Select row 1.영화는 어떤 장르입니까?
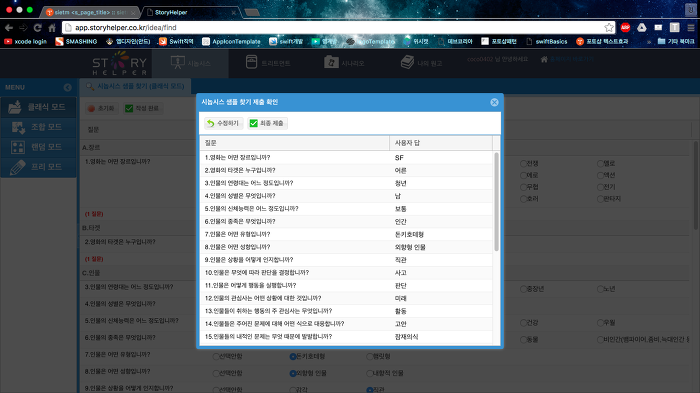The height and width of the screenshot is (393, 700). pos(346,158)
